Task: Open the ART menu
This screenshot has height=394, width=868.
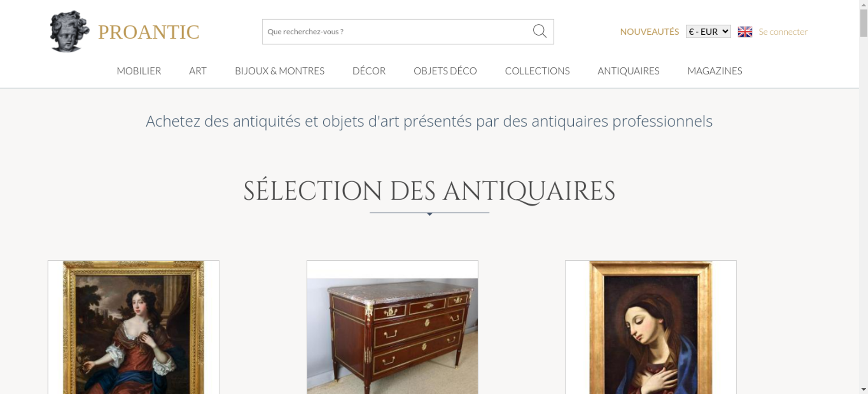Action: coord(198,71)
